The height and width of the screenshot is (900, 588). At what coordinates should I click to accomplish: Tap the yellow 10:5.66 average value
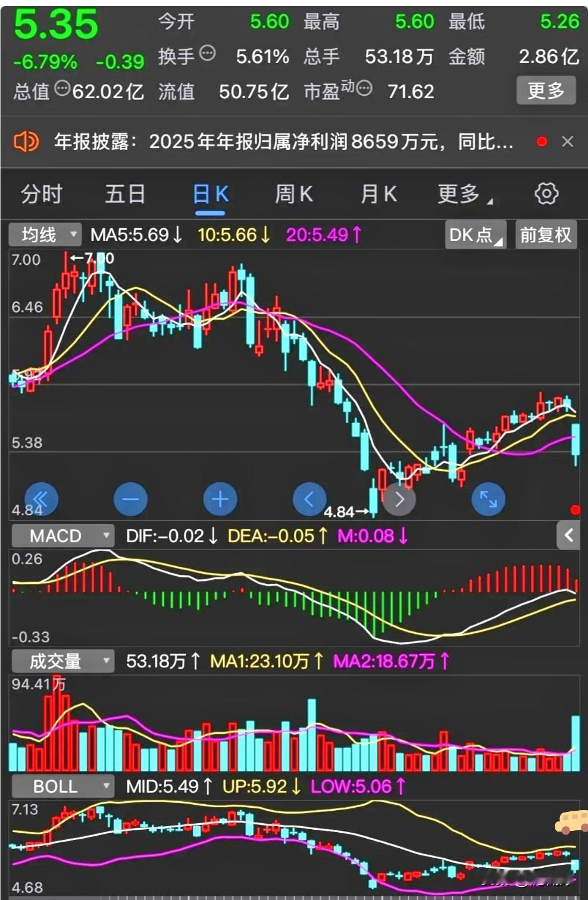[234, 235]
